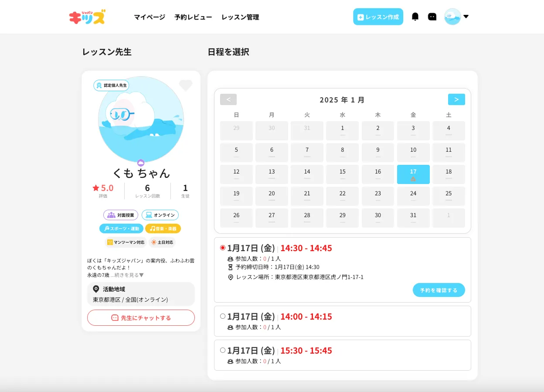Select the 14:30 - 14:45 time slot radio
544x392 pixels.
(223, 248)
